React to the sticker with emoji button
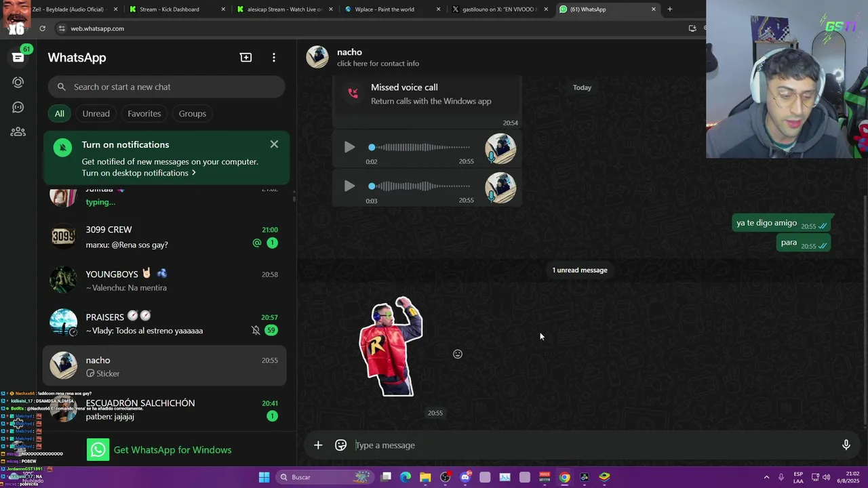Viewport: 868px width, 488px height. 458,354
